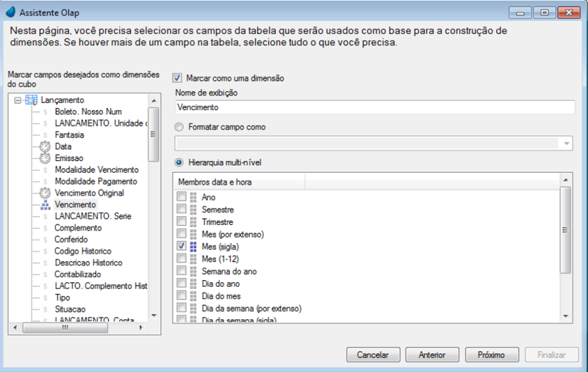Check the Mes (1-12) checkbox

tap(182, 258)
